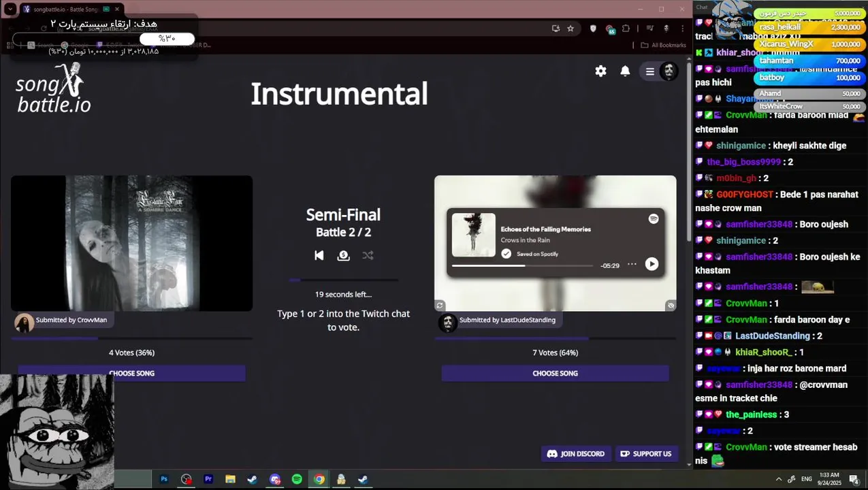Screen dimensions: 868x490
Task: Go to the songbattle.io logo home
Action: 53,88
